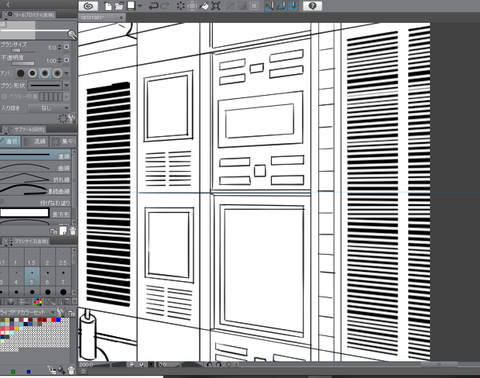Image resolution: width=480 pixels, height=378 pixels.
Task: Open a file with the folder icon
Action: coord(119,6)
